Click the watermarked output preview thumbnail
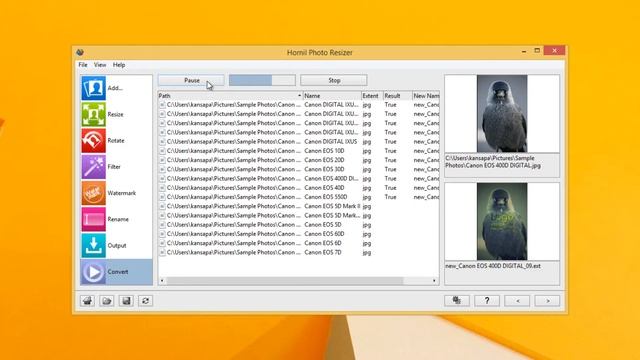The width and height of the screenshot is (640, 360). pyautogui.click(x=502, y=221)
